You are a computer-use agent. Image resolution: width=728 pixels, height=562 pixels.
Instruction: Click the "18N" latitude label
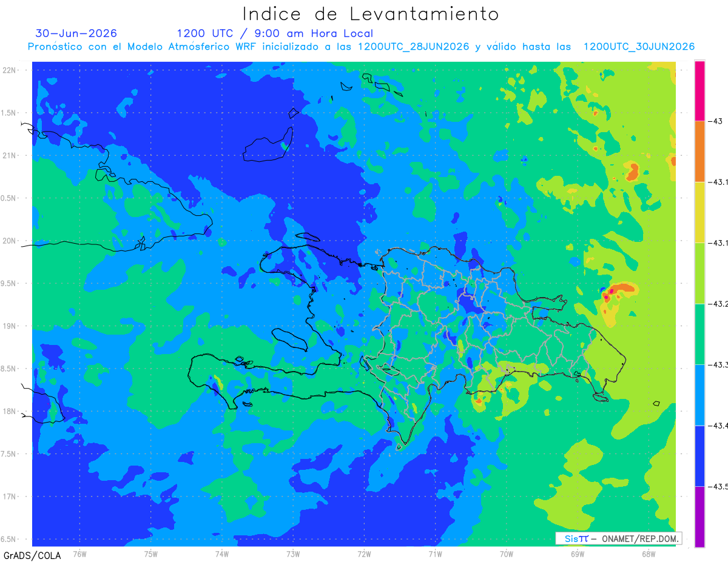click(x=10, y=412)
